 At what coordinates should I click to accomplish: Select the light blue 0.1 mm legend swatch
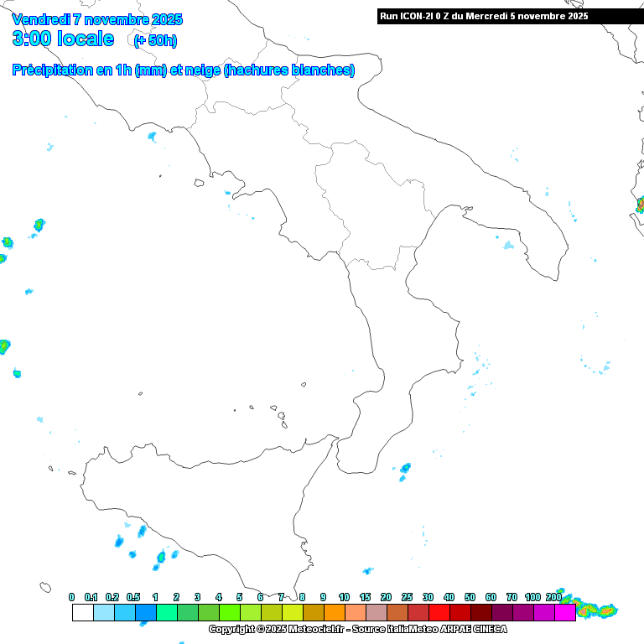103,612
